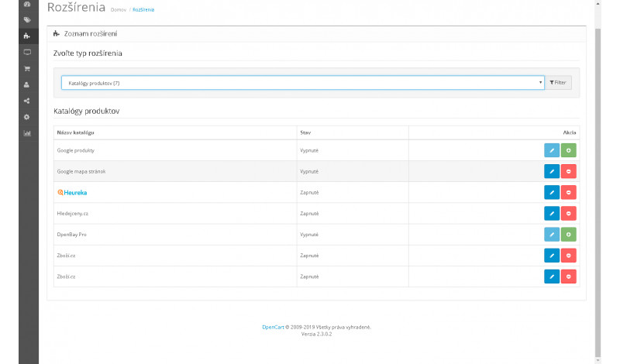Install the Google produkty feed (green button)
Viewport: 620px width, 364px height.
[x=569, y=150]
